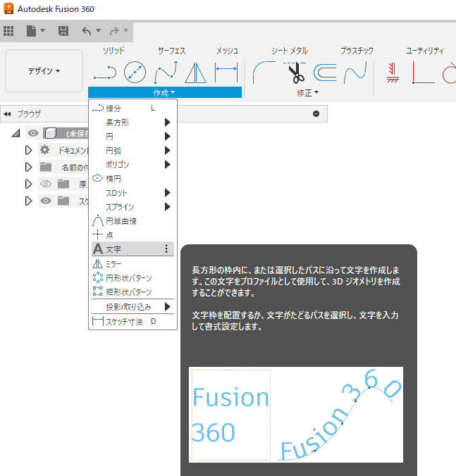This screenshot has width=456, height=476.
Task: Click the Autodesk Fusion 360 app icon
Action: click(8, 9)
